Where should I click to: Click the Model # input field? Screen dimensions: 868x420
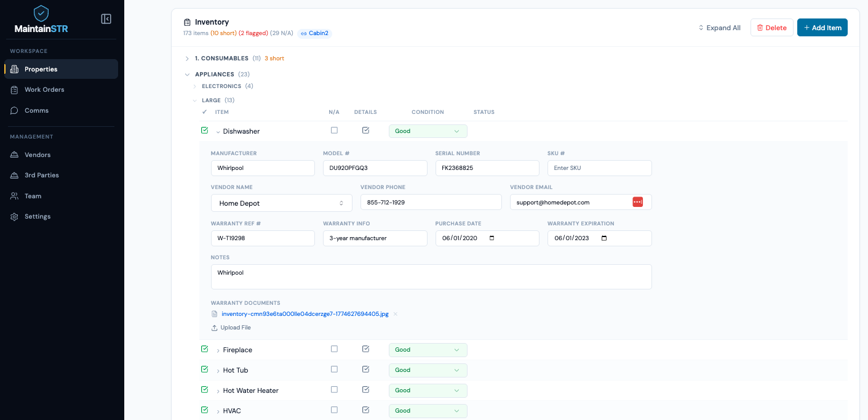point(375,168)
